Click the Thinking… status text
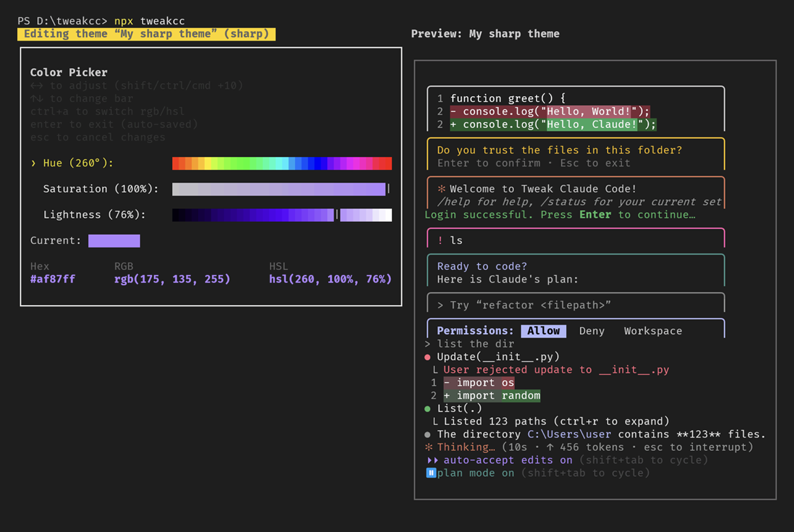Viewport: 794px width, 532px height. pos(466,447)
